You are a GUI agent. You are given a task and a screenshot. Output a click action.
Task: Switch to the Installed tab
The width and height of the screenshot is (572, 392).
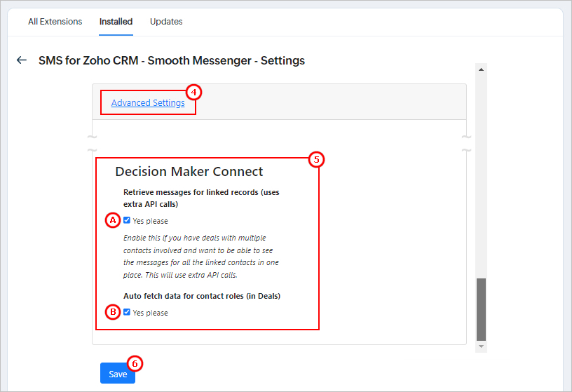[x=116, y=22]
